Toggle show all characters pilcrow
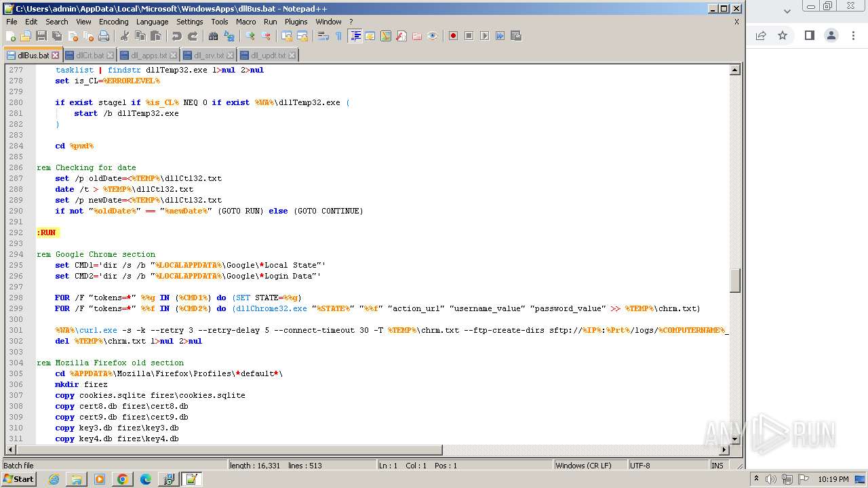The width and height of the screenshot is (868, 488). click(339, 36)
